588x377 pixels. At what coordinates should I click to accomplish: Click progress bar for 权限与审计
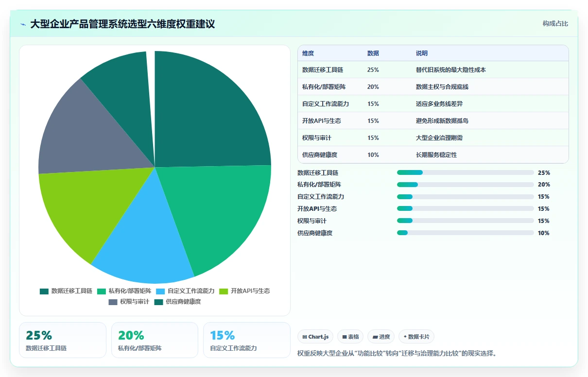click(466, 221)
